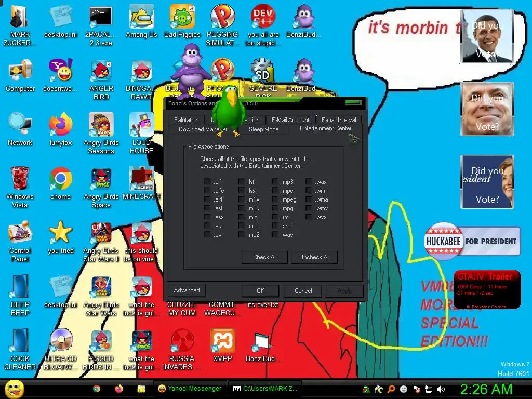Open the SEVERE DICK shortcut
This screenshot has height=399, width=532.
point(263,77)
